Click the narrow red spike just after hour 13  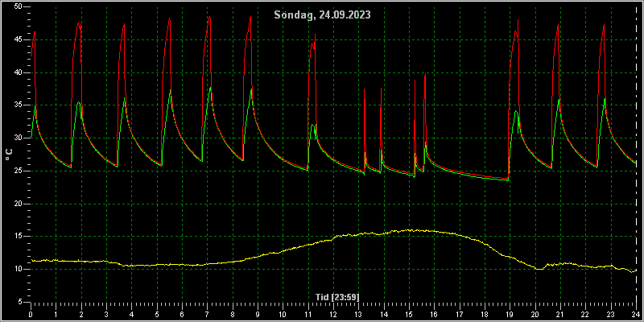pyautogui.click(x=365, y=89)
